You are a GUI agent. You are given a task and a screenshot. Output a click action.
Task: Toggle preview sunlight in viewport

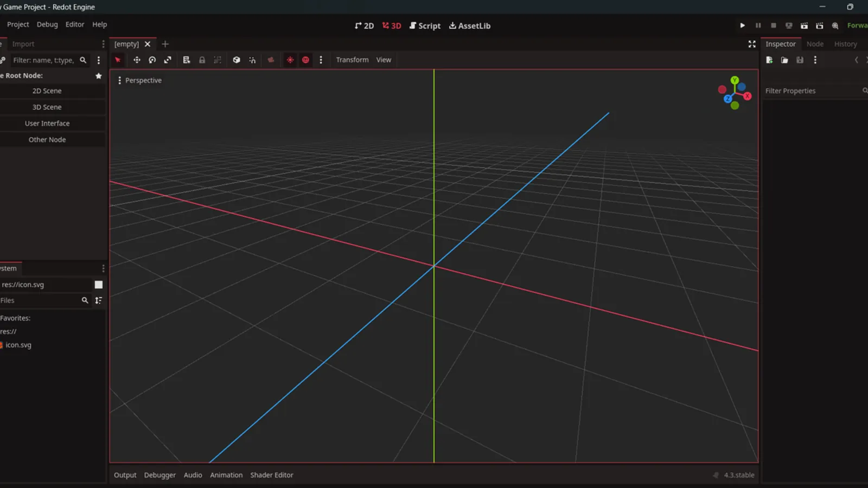tap(290, 60)
